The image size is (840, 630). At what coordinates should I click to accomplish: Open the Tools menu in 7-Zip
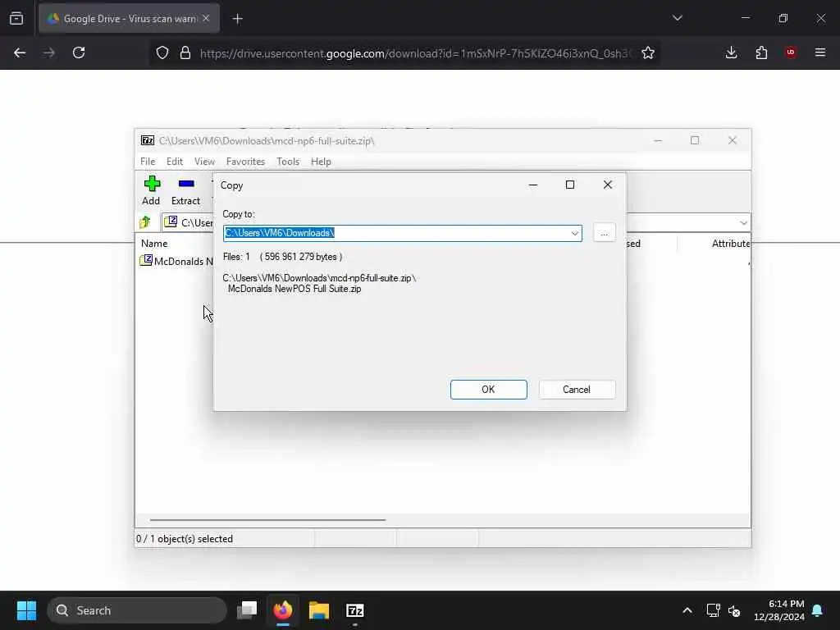coord(288,162)
